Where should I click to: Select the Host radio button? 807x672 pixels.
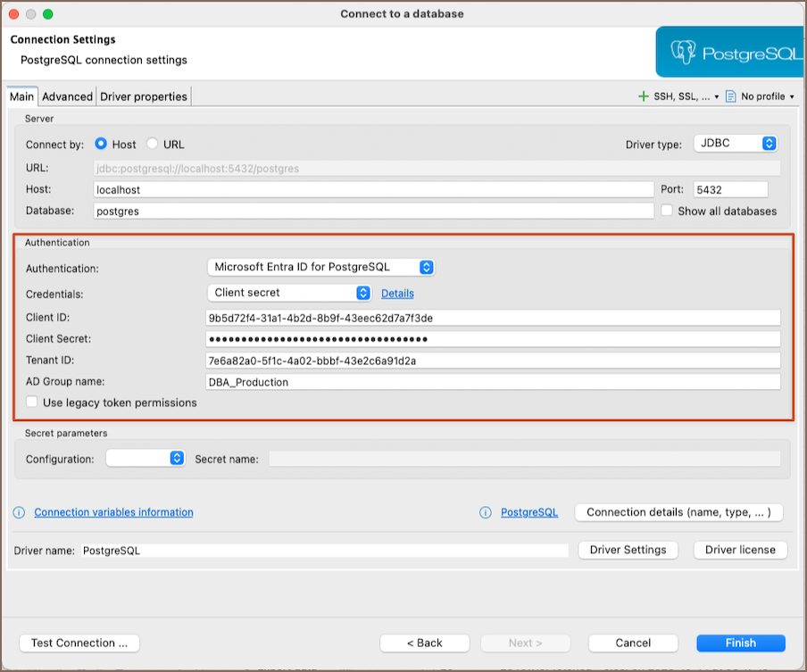[x=101, y=144]
